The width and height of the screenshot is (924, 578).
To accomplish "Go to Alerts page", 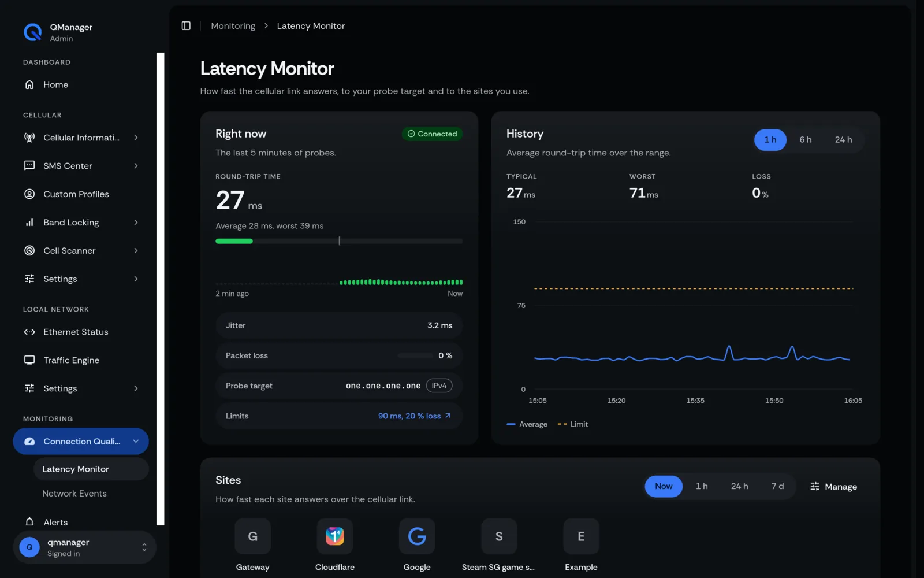I will [81, 522].
